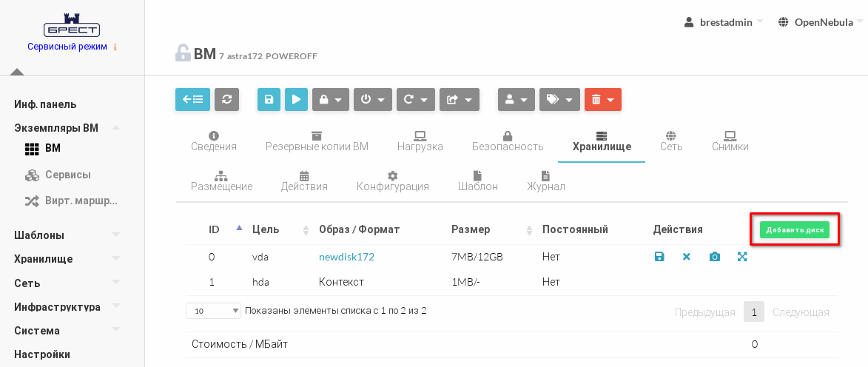Open the red delete dropdown

click(x=602, y=100)
